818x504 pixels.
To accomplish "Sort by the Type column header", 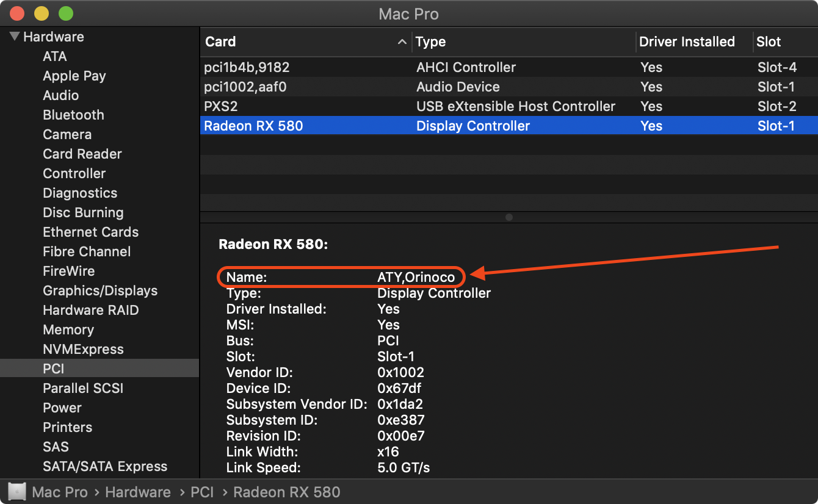I will (x=430, y=41).
